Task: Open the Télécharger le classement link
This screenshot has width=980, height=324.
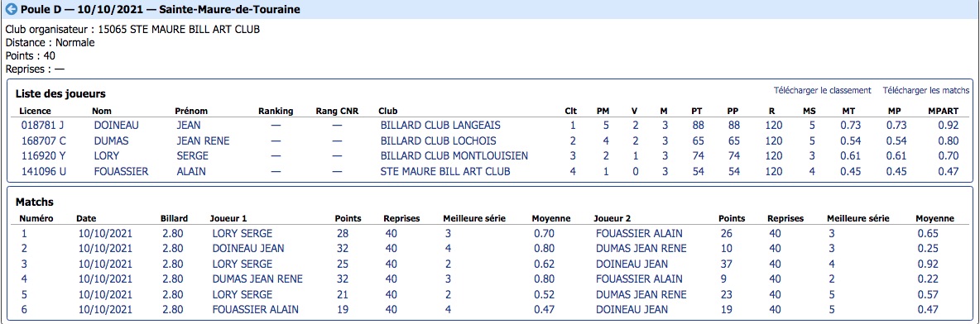Action: click(822, 91)
